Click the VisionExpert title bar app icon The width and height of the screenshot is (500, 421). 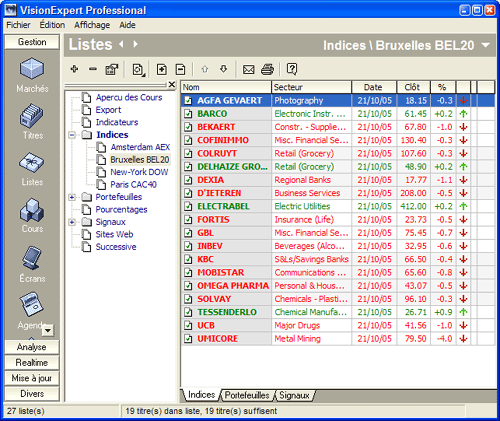[x=10, y=10]
